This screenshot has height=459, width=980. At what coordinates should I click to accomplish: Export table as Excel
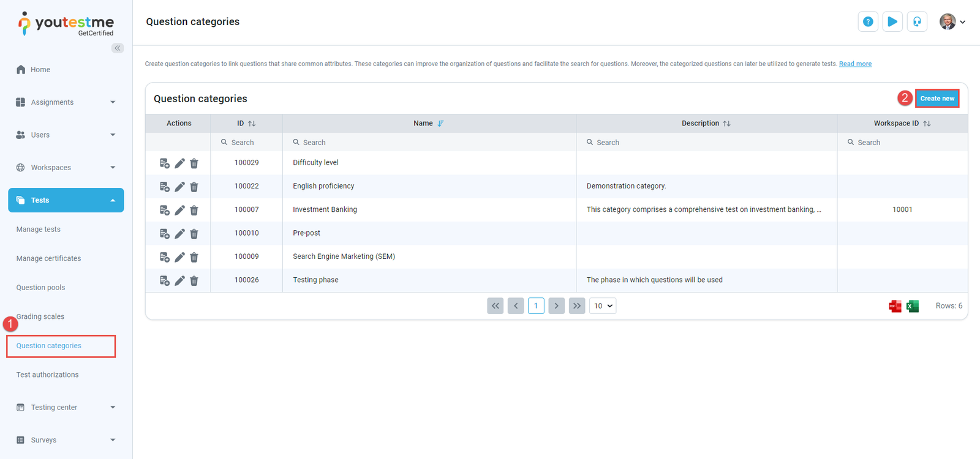tap(913, 306)
